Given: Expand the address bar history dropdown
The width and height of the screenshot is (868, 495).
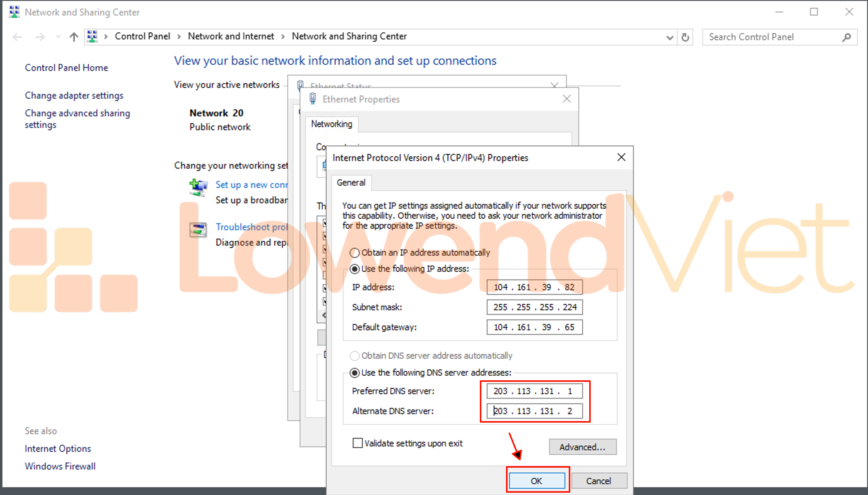Looking at the screenshot, I should (670, 37).
